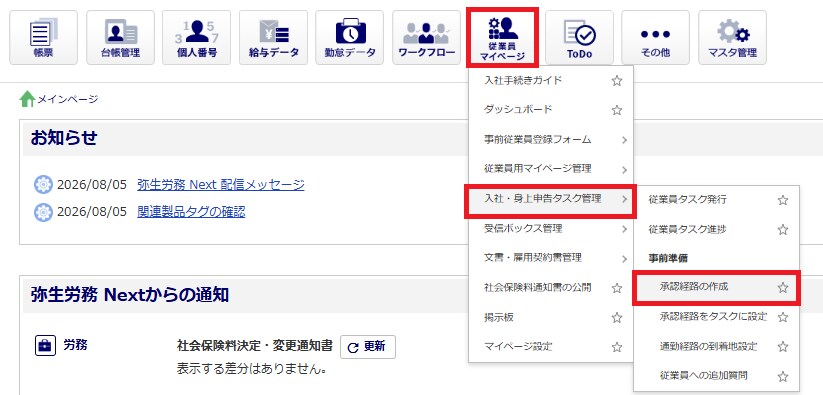823x395 pixels.
Task: Expand the 事前従業員登録フォーム submenu arrow
Action: tap(624, 140)
